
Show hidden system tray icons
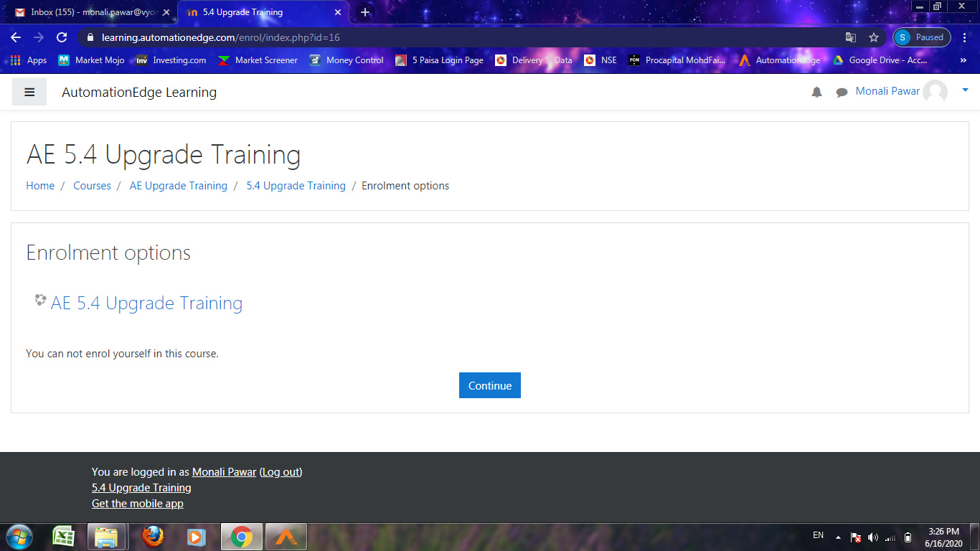pyautogui.click(x=838, y=537)
